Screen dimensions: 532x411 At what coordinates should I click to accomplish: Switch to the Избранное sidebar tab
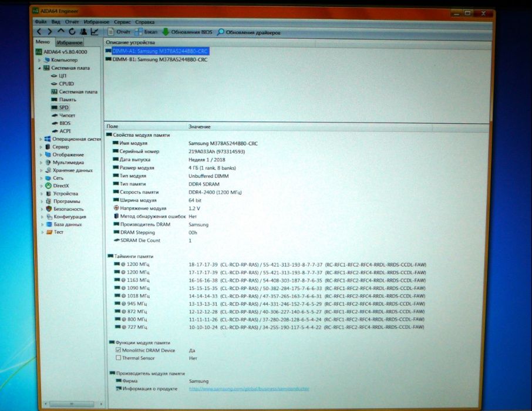69,42
